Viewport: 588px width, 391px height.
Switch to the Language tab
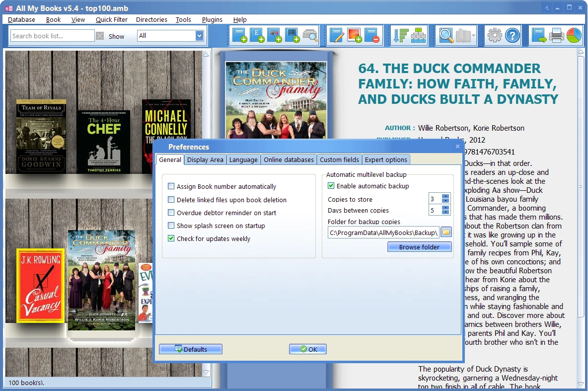(243, 159)
